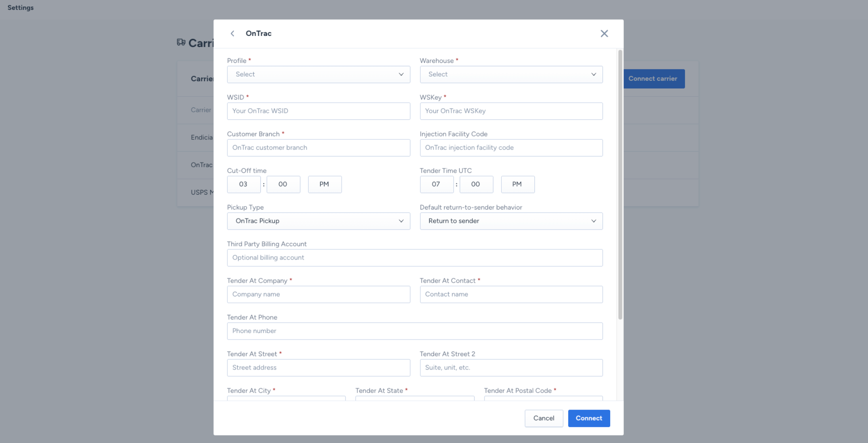Expand the Pickup Type dropdown
This screenshot has height=443, width=868.
pyautogui.click(x=318, y=221)
